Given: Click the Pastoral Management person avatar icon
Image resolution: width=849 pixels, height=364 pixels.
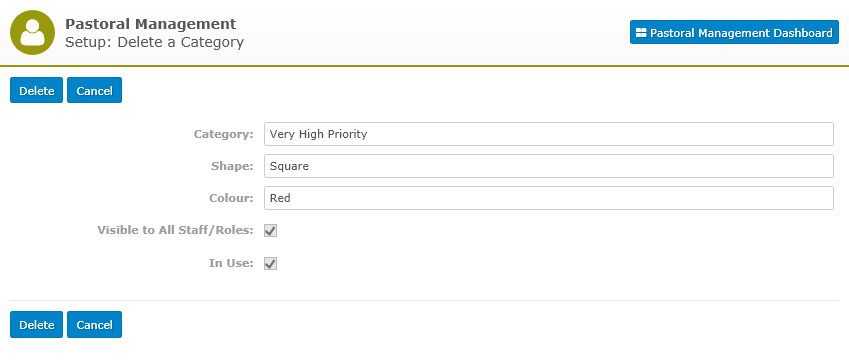Looking at the screenshot, I should tap(32, 32).
